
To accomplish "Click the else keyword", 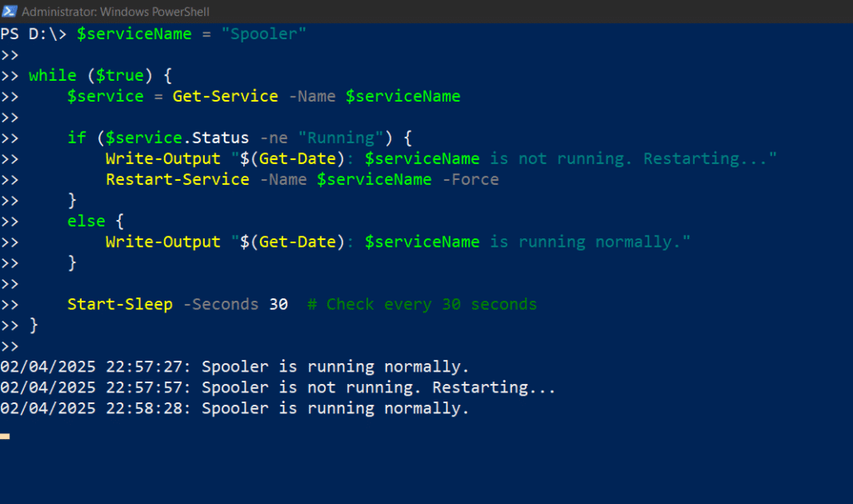I will pos(86,221).
